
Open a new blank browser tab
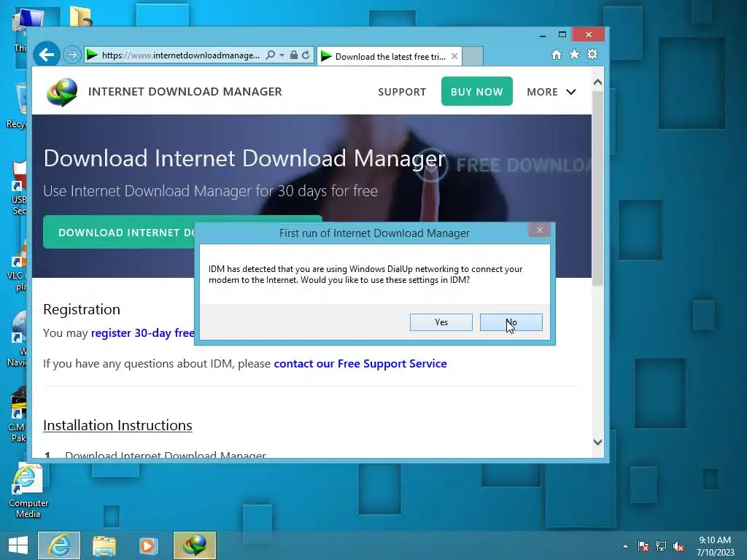[473, 56]
